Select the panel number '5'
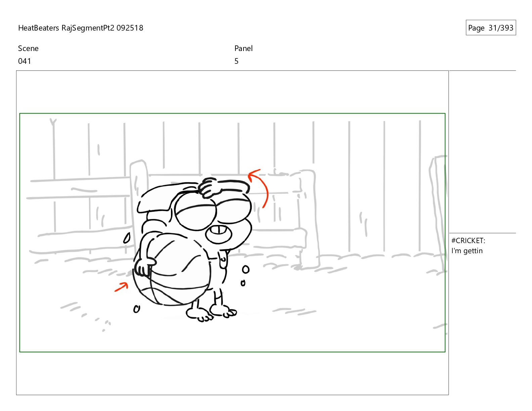Image resolution: width=532 pixels, height=411 pixels. click(236, 61)
